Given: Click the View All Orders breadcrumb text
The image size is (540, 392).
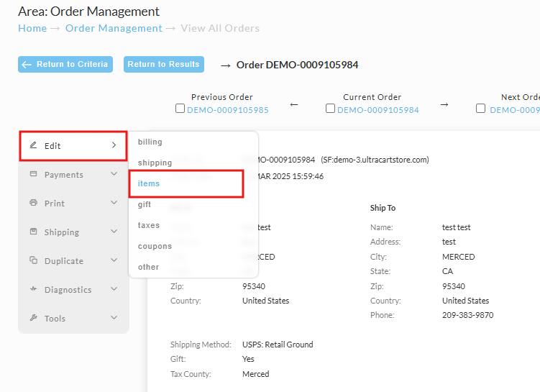Looking at the screenshot, I should point(220,28).
